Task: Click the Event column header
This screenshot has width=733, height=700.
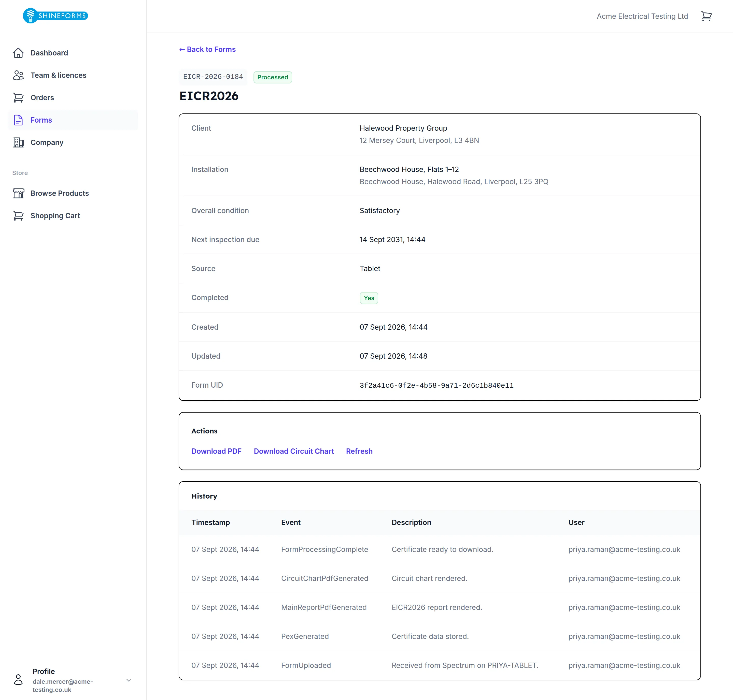Action: (x=290, y=522)
